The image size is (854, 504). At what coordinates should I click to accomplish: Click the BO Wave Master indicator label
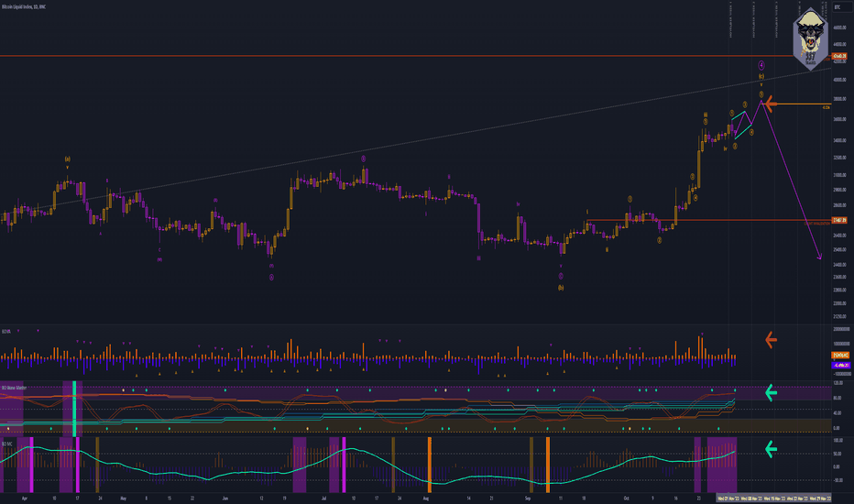point(14,388)
